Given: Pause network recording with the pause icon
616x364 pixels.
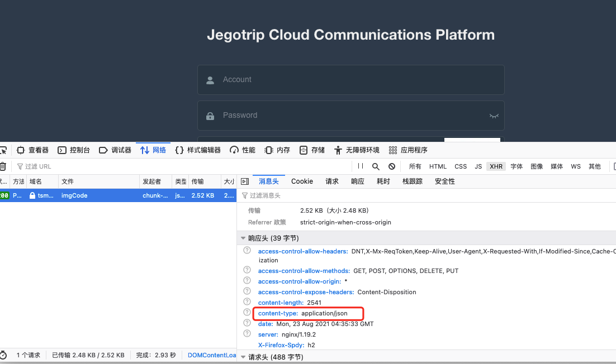Looking at the screenshot, I should coord(360,166).
